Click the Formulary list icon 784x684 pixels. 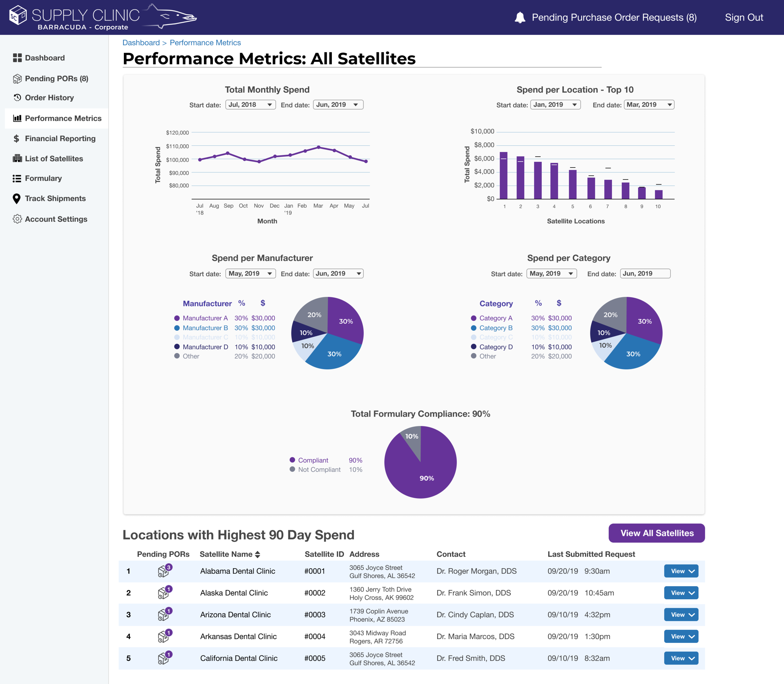[x=17, y=178]
